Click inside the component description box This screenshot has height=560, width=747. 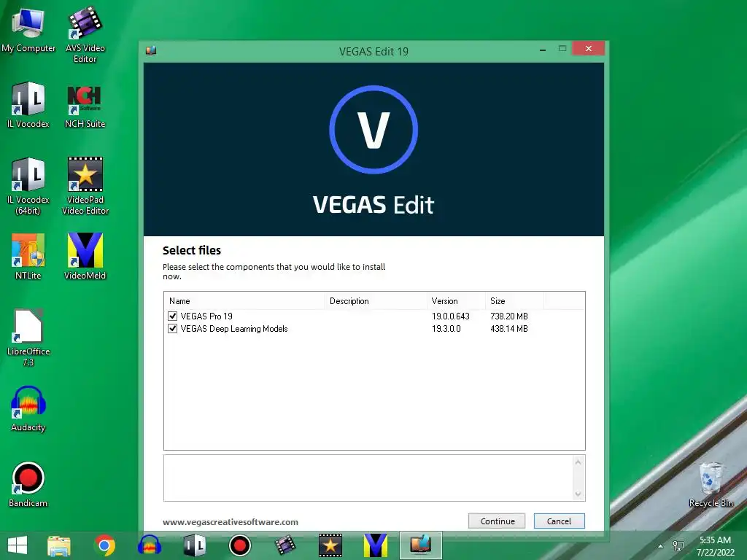pos(368,478)
